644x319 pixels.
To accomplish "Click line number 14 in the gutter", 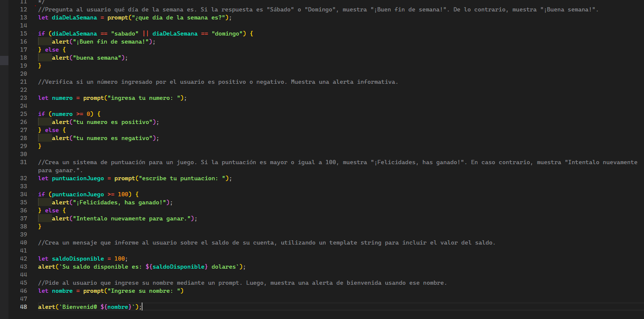I will (x=24, y=25).
